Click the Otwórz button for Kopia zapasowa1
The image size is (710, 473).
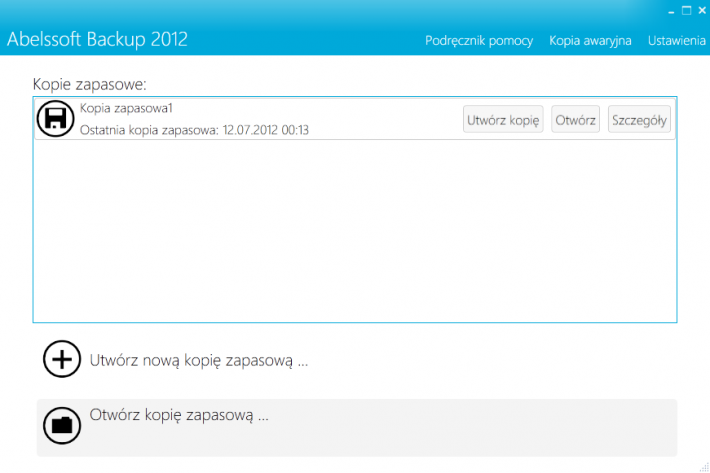point(575,119)
